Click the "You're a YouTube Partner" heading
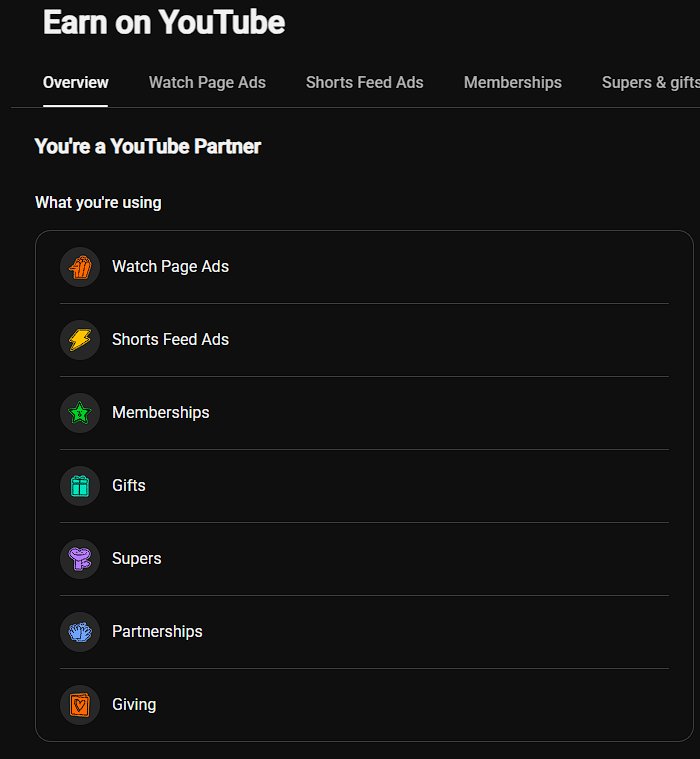 tap(148, 147)
